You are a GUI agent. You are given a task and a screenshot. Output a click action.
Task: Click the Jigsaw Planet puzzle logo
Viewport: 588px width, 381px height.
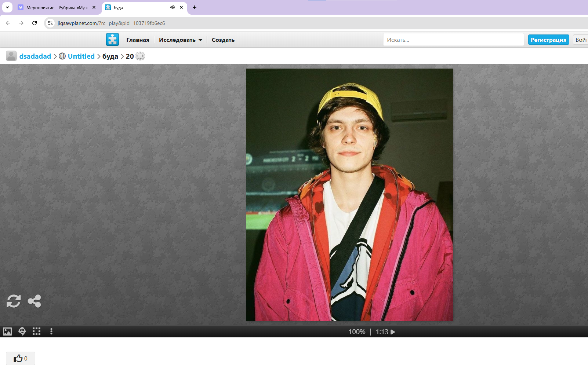(112, 40)
